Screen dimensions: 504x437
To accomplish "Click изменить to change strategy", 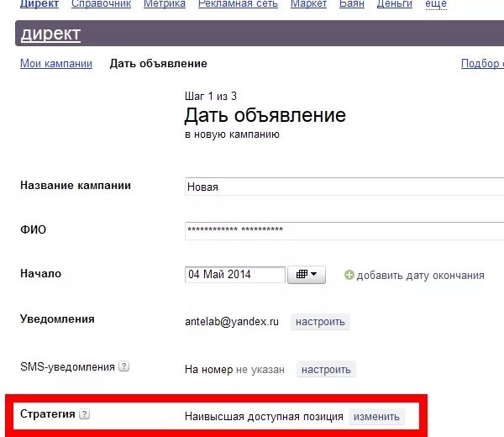I will 376,417.
